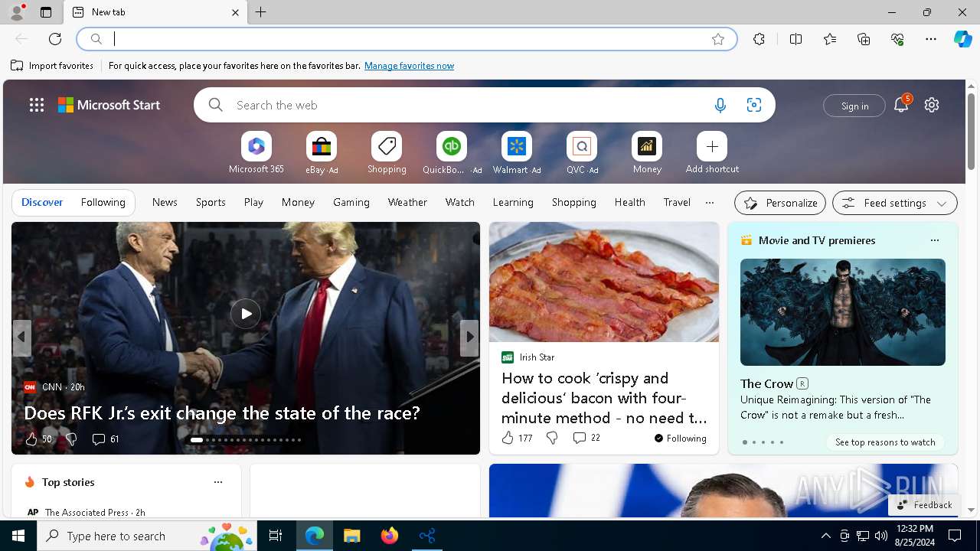The height and width of the screenshot is (551, 980).
Task: Refresh the page
Action: (55, 39)
